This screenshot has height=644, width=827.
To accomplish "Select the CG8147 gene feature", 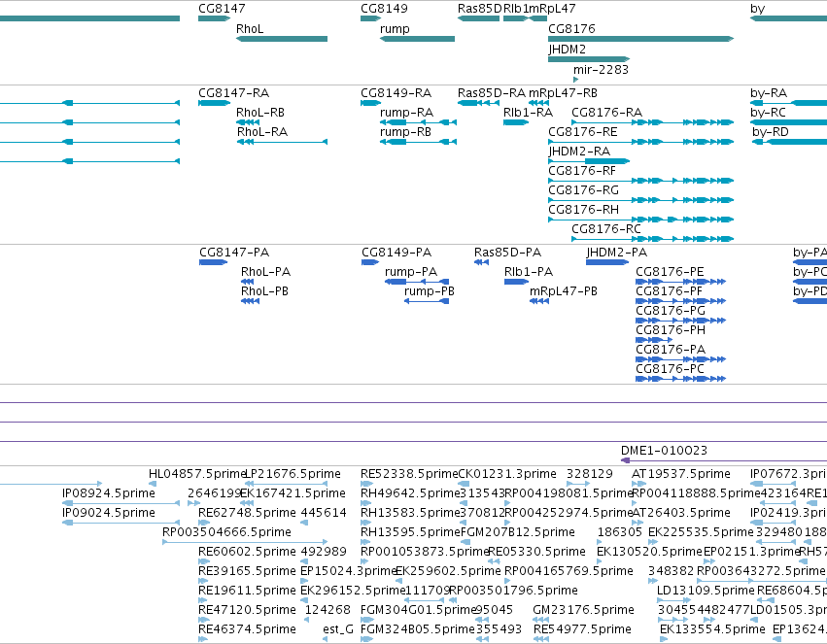I will [x=214, y=18].
